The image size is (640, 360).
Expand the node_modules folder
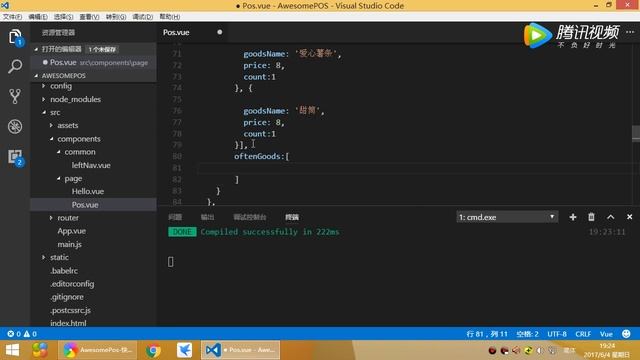point(44,99)
